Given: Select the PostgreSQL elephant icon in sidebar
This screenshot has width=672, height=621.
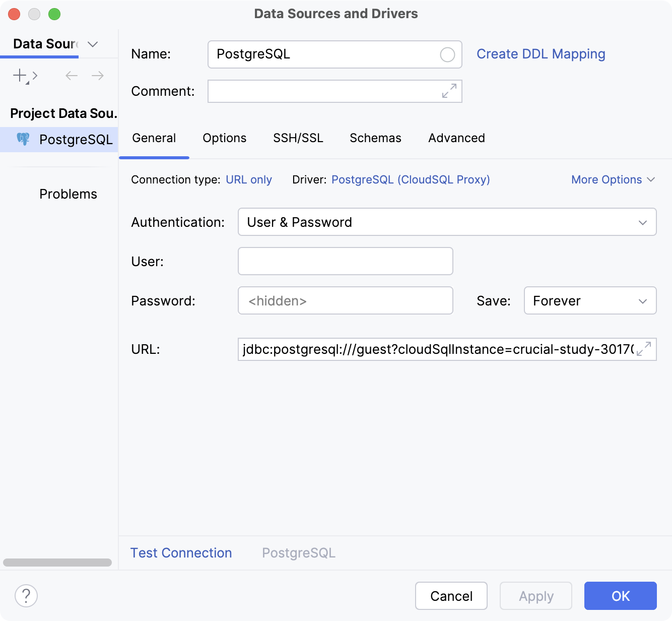Looking at the screenshot, I should pyautogui.click(x=24, y=139).
